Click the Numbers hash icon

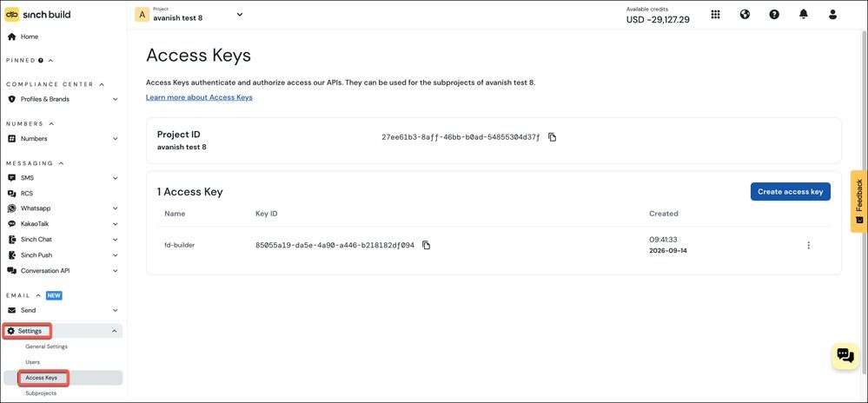coord(11,138)
